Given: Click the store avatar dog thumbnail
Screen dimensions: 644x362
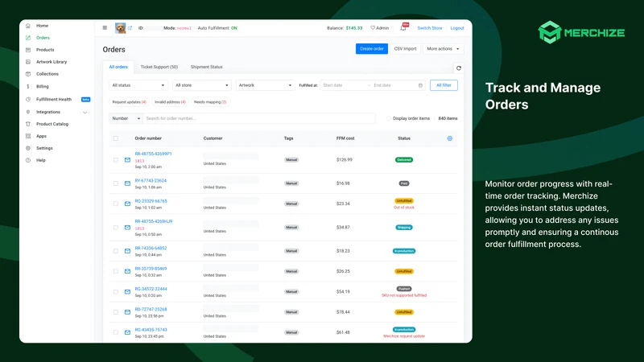Looking at the screenshot, I should point(120,28).
